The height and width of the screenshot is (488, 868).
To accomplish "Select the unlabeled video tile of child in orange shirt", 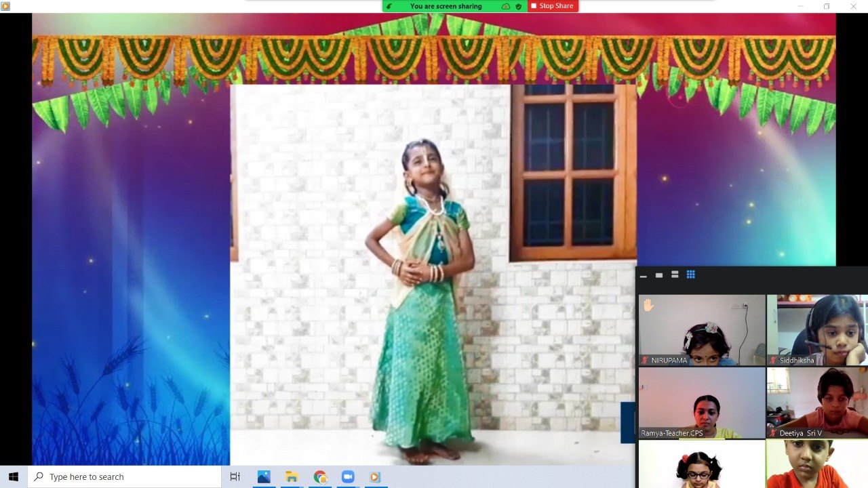I will [817, 464].
